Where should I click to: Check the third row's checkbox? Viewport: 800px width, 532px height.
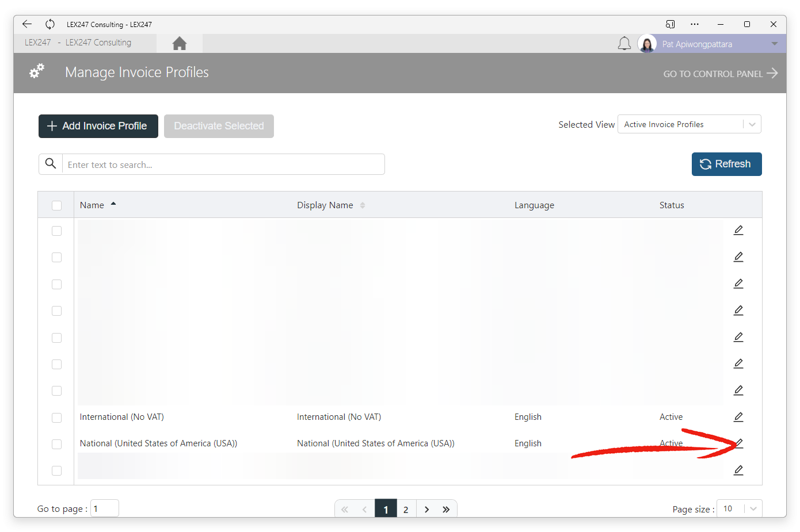[56, 284]
